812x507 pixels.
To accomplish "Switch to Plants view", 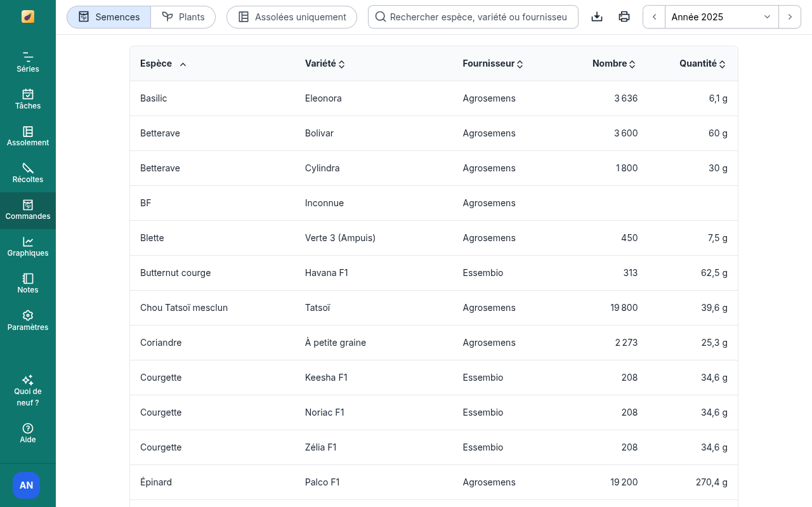I will tap(183, 17).
